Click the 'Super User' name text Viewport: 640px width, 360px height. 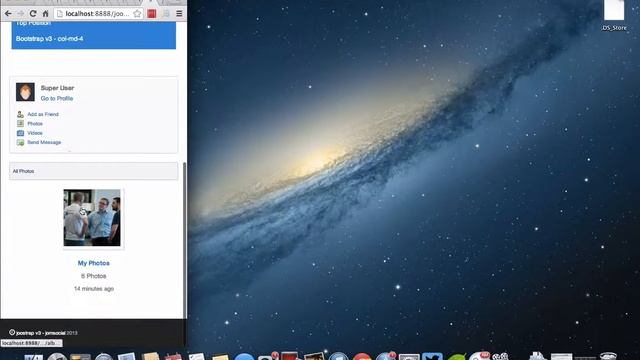coord(57,88)
